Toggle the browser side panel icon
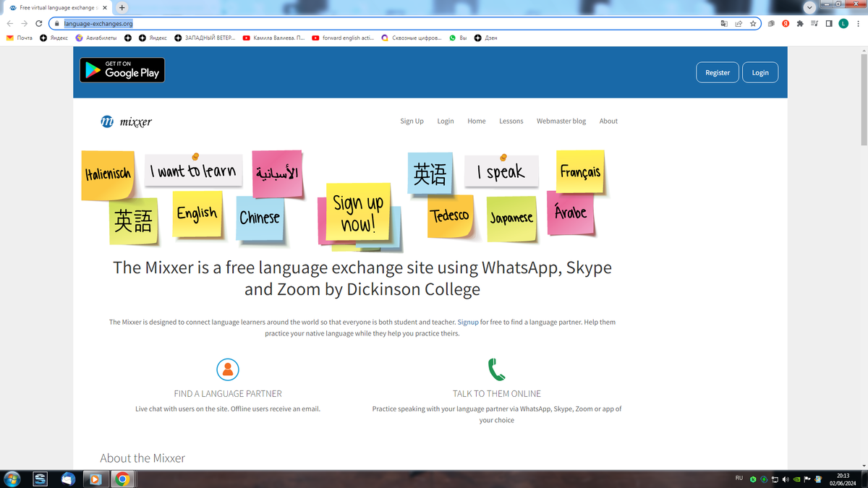Screen dimensions: 868x488 tap(829, 23)
